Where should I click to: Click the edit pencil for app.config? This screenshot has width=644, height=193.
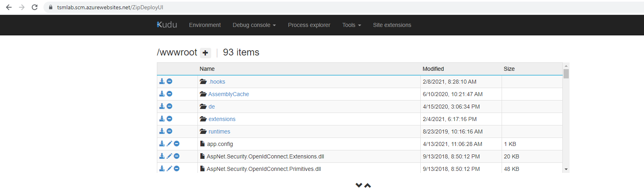[169, 144]
